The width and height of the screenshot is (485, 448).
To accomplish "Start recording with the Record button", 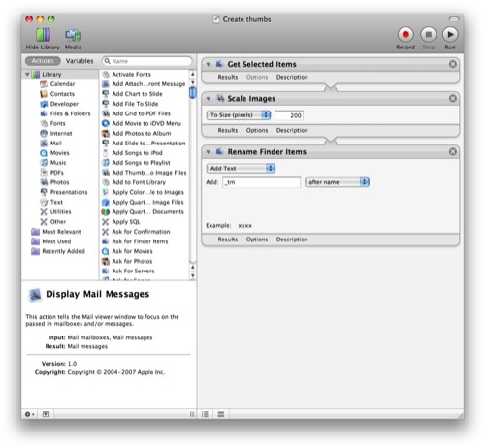I will tap(405, 34).
